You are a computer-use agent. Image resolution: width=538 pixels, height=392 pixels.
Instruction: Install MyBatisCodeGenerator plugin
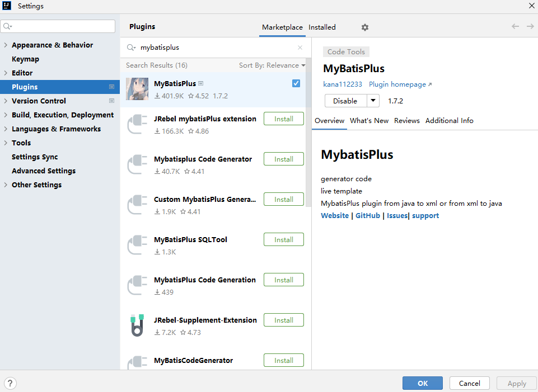tap(284, 360)
